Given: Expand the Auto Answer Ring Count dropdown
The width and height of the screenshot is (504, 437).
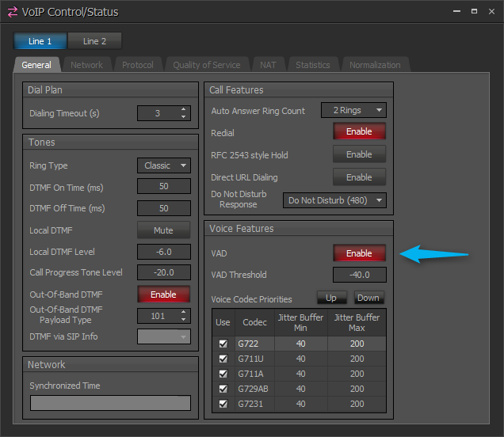Looking at the screenshot, I should coord(353,111).
